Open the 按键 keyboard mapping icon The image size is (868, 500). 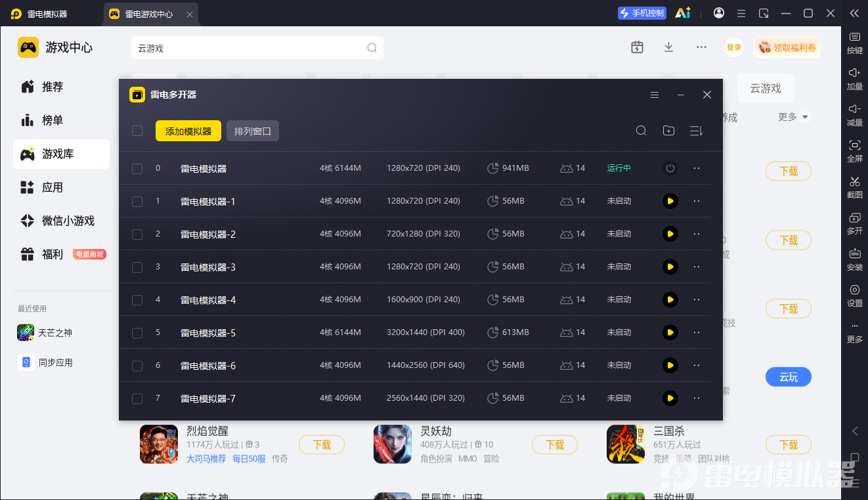pos(855,37)
